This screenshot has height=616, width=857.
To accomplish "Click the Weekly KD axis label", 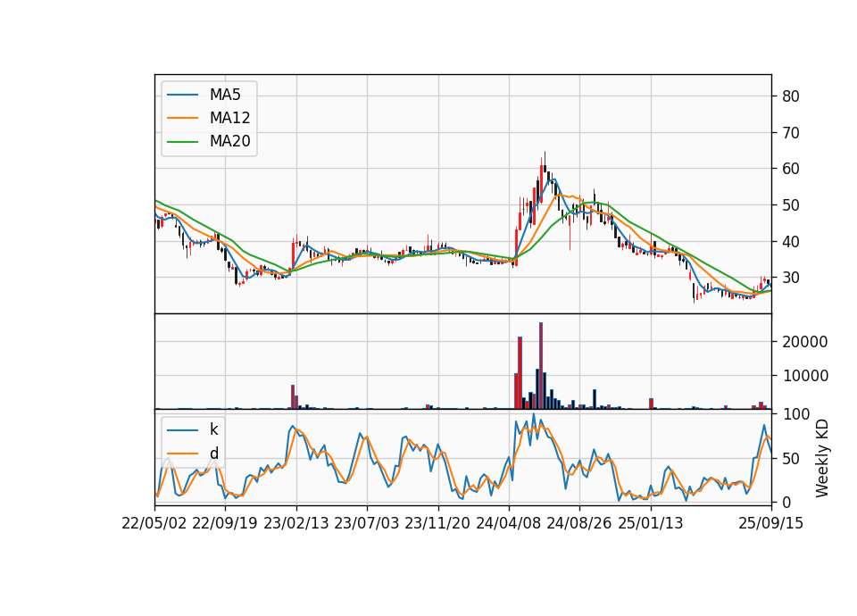I will click(x=821, y=458).
